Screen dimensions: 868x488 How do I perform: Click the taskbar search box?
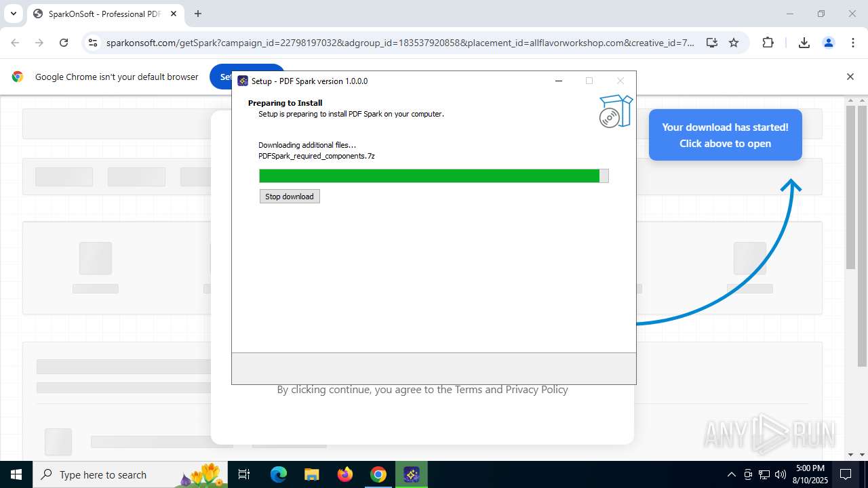coord(129,474)
